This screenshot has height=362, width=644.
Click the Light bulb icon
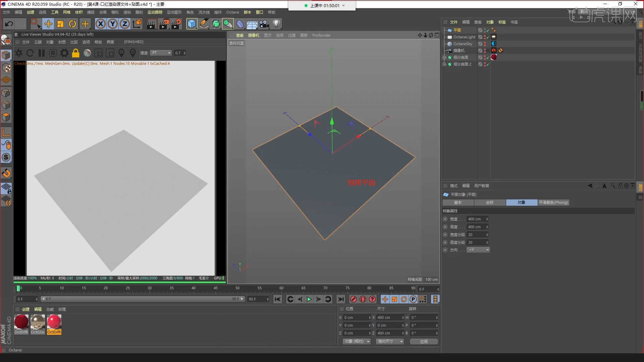click(276, 24)
